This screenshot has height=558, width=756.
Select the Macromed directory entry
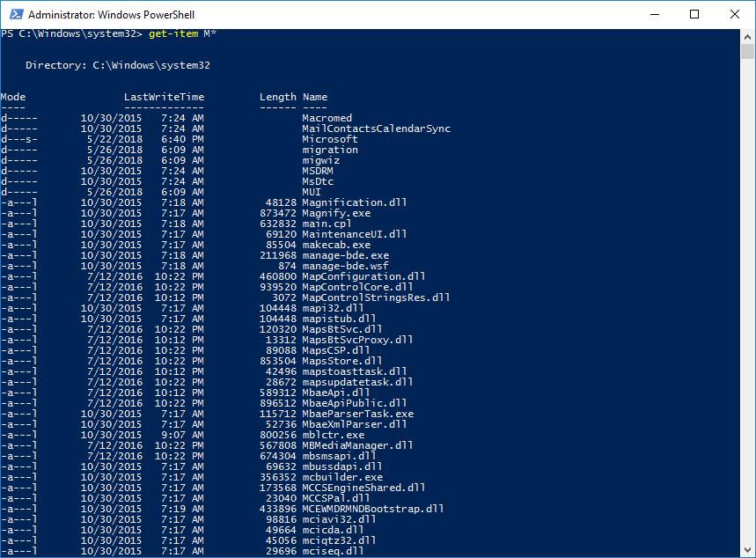[x=327, y=118]
